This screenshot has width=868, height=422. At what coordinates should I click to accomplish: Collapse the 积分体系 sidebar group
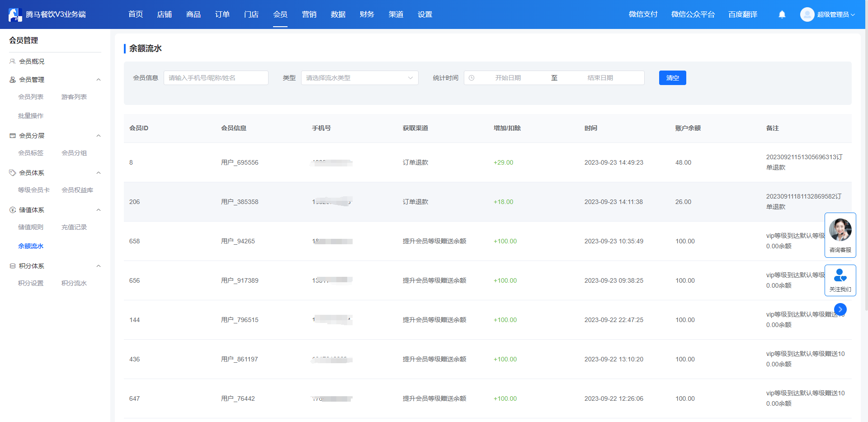(99, 266)
